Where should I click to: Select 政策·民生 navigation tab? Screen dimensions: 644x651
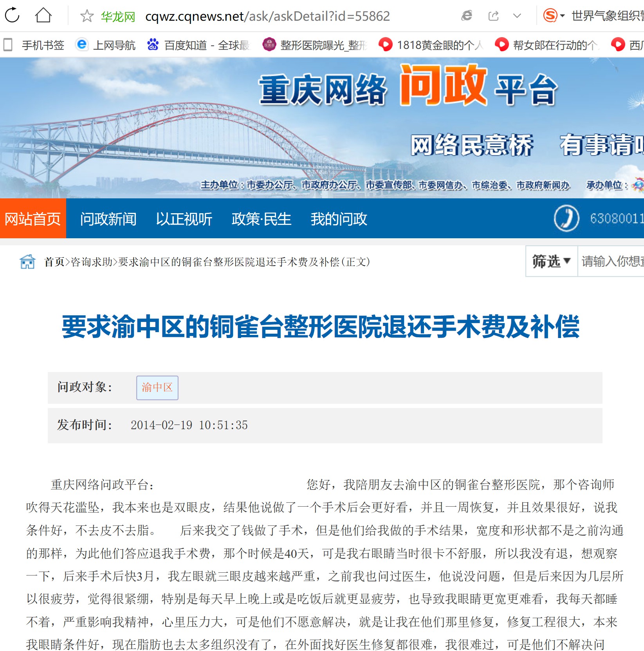(261, 219)
